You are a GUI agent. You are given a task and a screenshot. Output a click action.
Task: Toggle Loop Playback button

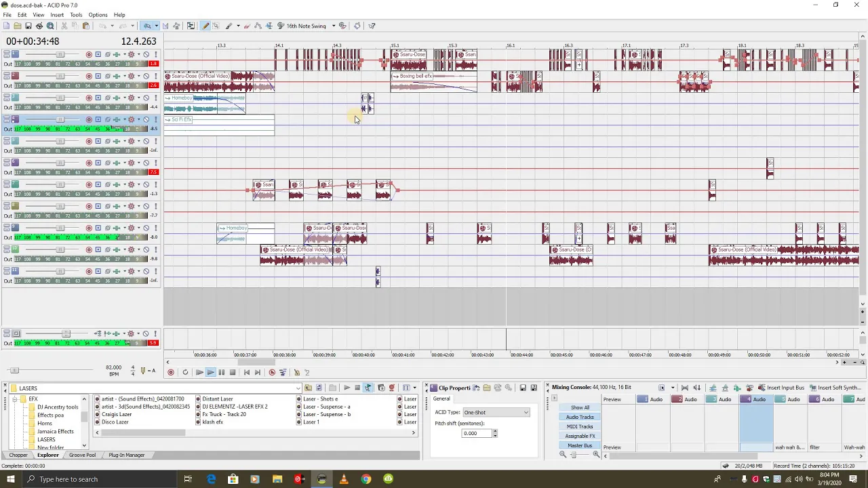[185, 372]
